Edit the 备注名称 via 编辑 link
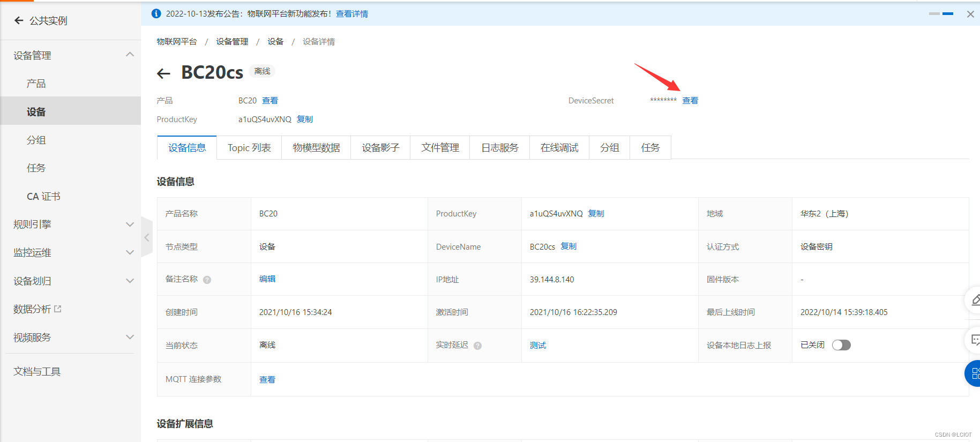 [x=267, y=279]
